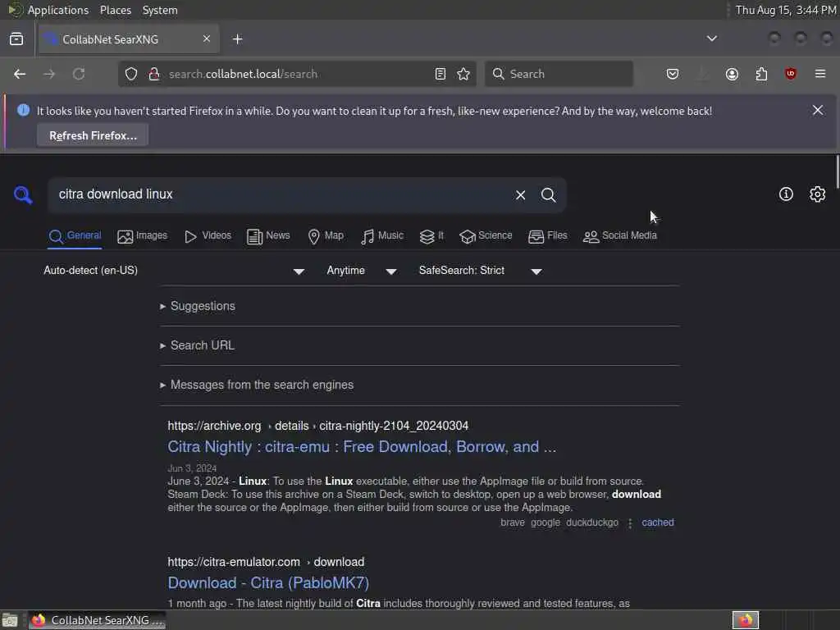Click the Firefox back arrow
This screenshot has height=630, width=840.
20,74
